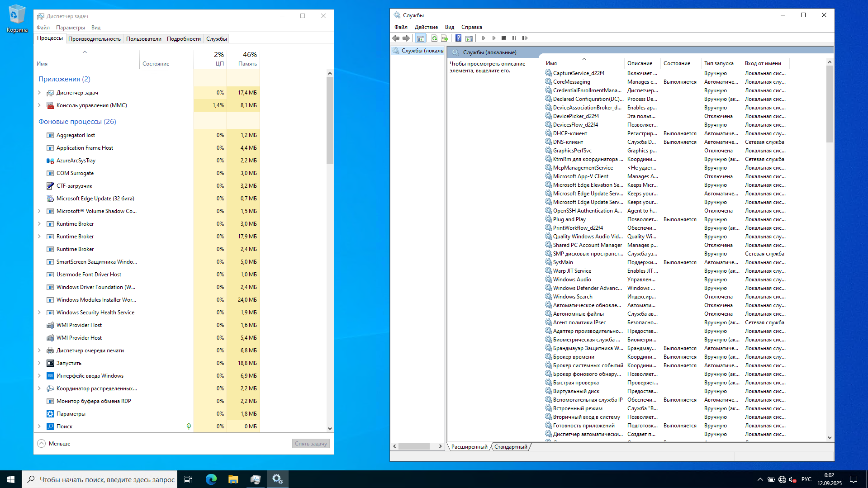Click taskbar search input field
868x488 pixels.
pyautogui.click(x=99, y=479)
